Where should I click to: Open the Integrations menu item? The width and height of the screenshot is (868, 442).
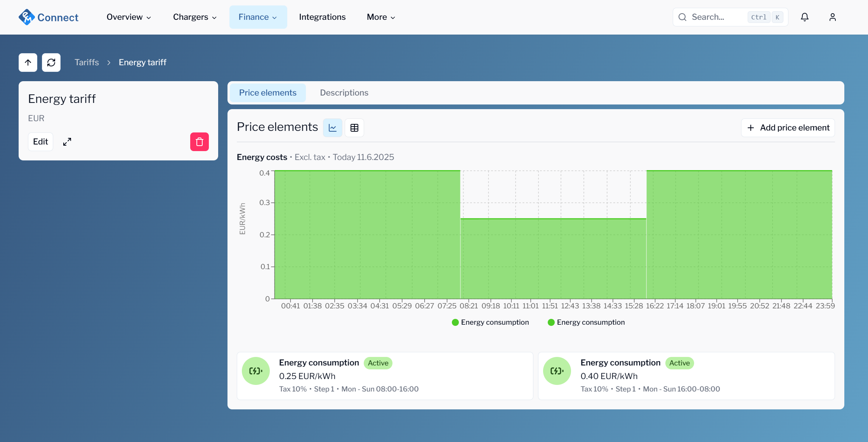tap(322, 17)
